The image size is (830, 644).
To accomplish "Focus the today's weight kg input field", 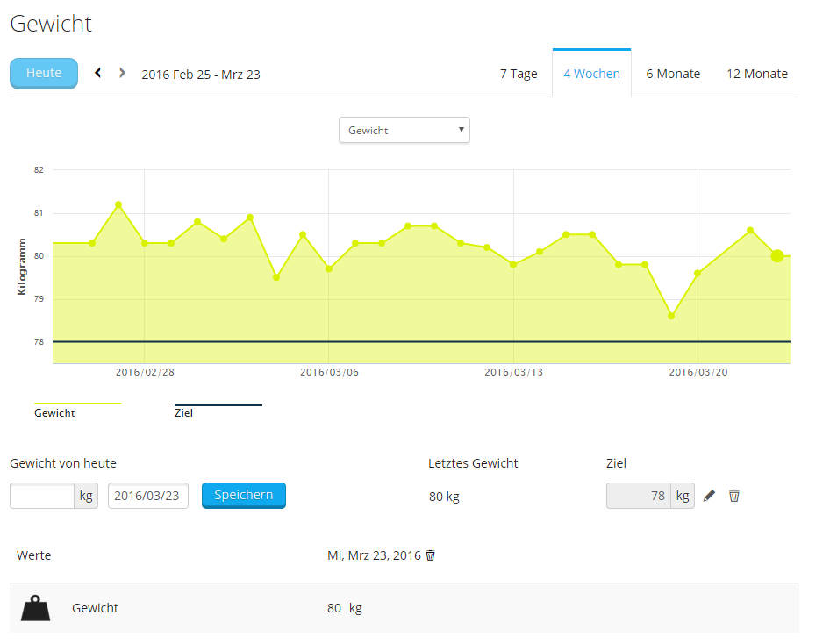I will pos(42,496).
